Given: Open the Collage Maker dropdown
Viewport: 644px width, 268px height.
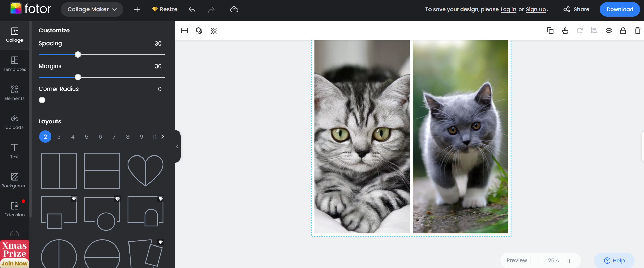Looking at the screenshot, I should pyautogui.click(x=92, y=9).
